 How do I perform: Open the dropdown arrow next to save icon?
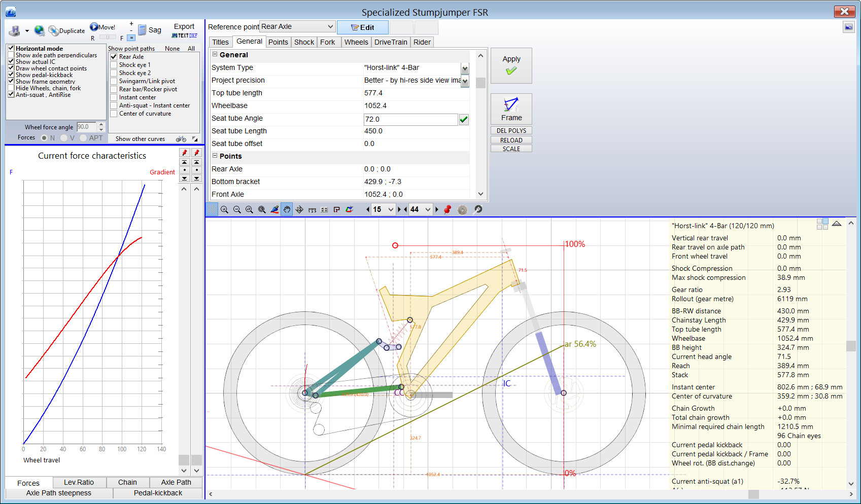click(27, 31)
